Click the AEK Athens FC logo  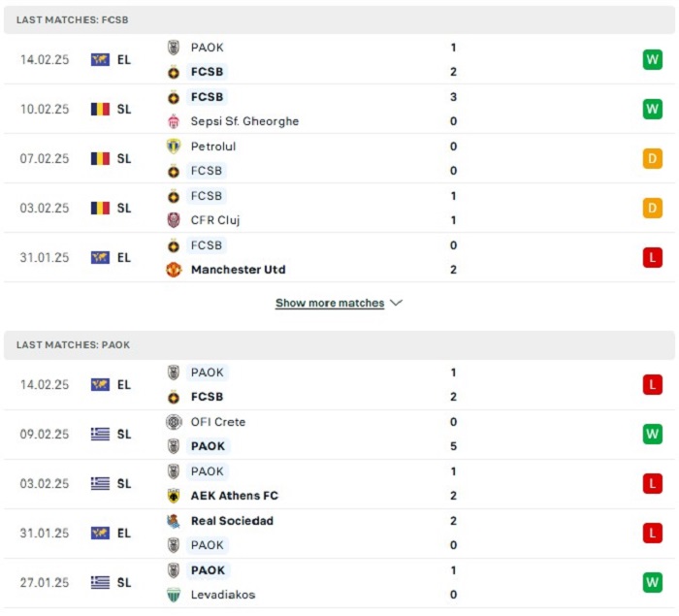click(174, 496)
